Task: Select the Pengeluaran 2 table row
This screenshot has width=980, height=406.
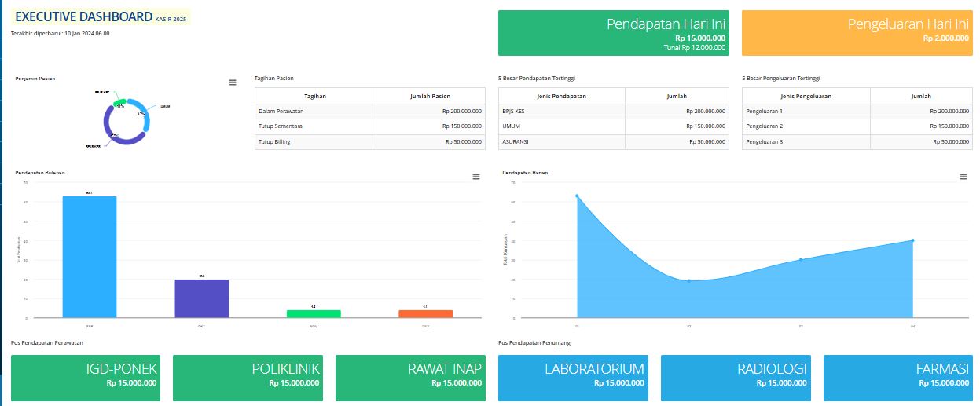Action: point(857,126)
